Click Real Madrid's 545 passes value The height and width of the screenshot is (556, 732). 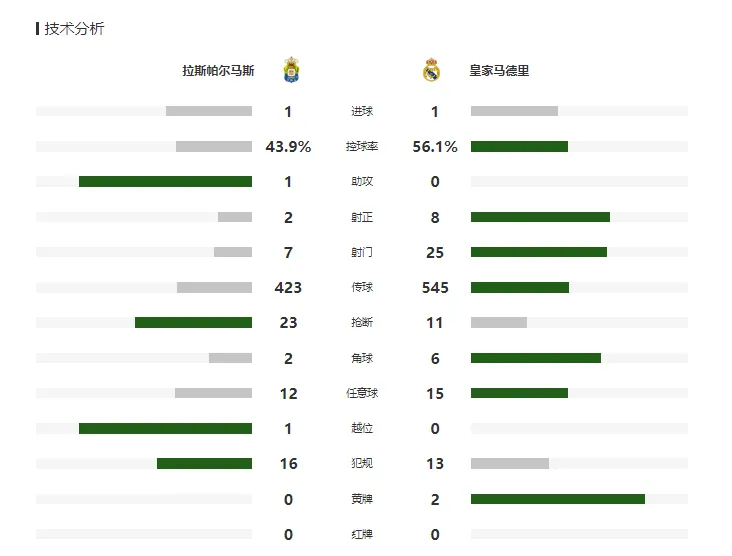[x=435, y=288]
